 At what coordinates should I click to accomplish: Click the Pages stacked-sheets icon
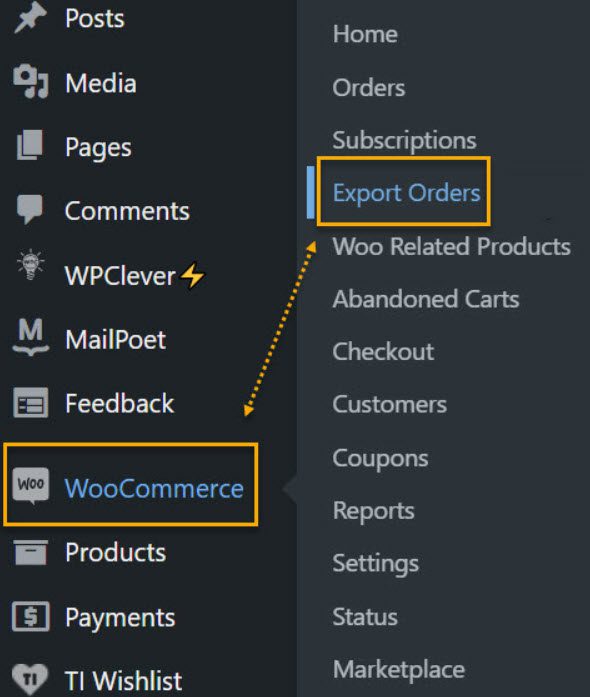point(30,145)
